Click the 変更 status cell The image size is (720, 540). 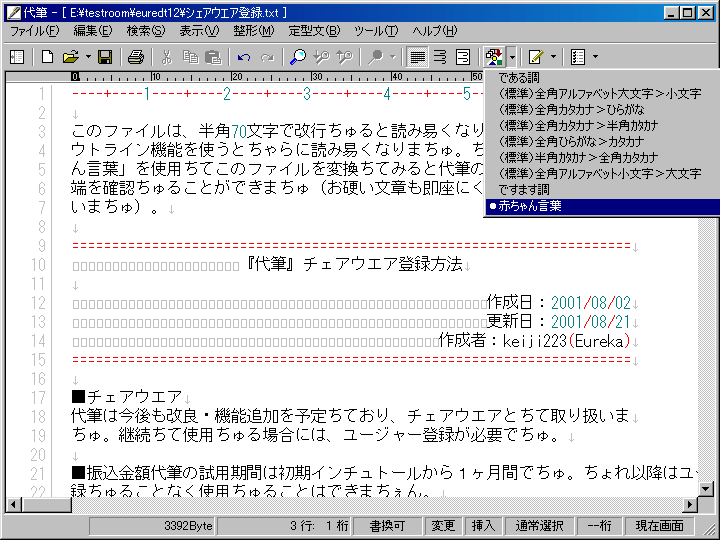click(x=443, y=526)
